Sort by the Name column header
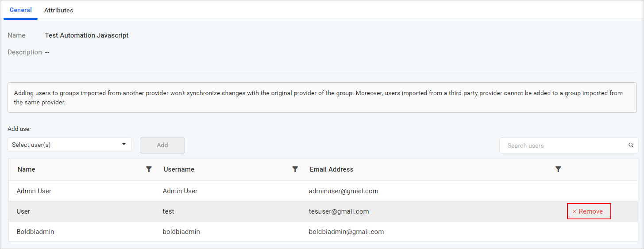 pyautogui.click(x=27, y=169)
